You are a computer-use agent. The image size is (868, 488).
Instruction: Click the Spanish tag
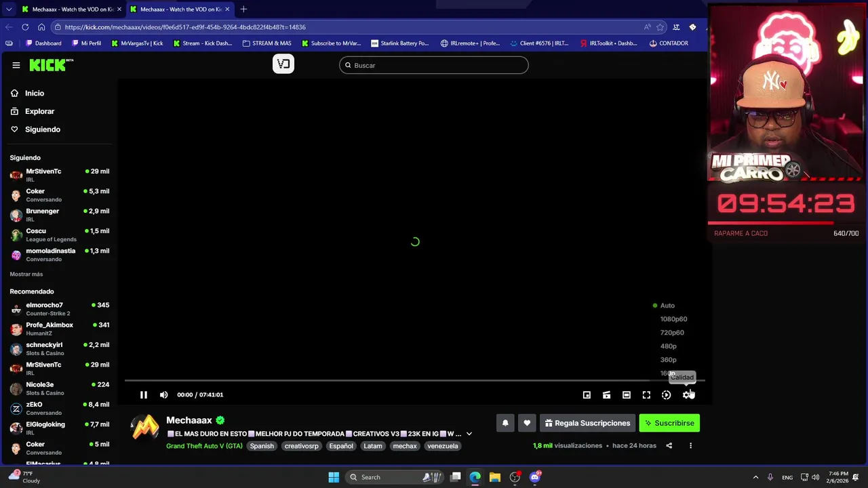click(x=262, y=446)
